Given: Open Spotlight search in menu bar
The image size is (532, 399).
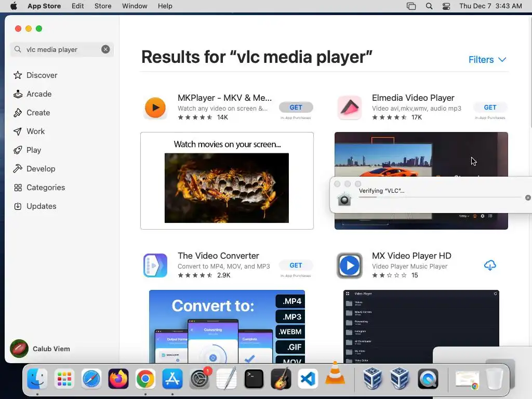Looking at the screenshot, I should click(x=429, y=6).
